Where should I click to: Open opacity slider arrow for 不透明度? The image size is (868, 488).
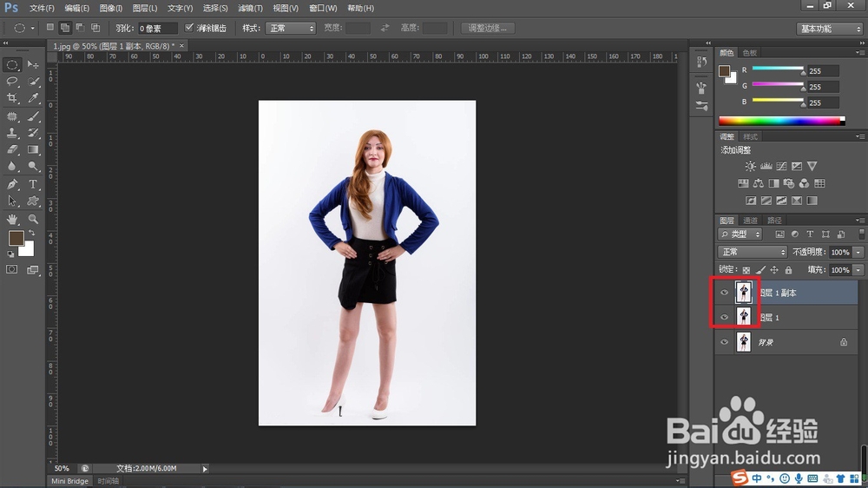(858, 252)
